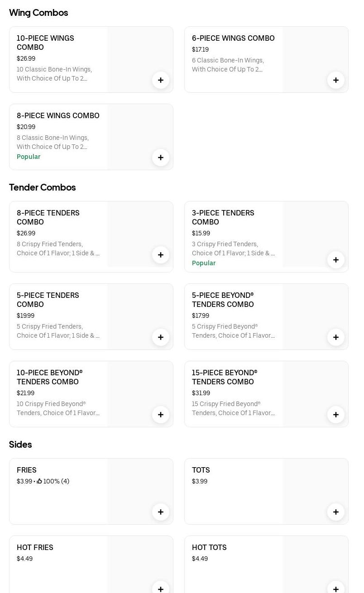Select the Hot Fries item name

(35, 548)
